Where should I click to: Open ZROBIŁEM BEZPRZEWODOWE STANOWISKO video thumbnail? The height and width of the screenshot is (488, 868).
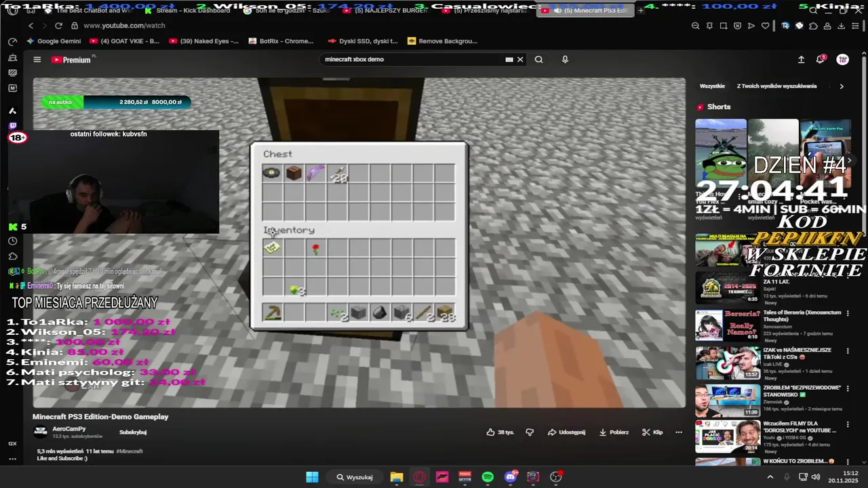pos(727,401)
